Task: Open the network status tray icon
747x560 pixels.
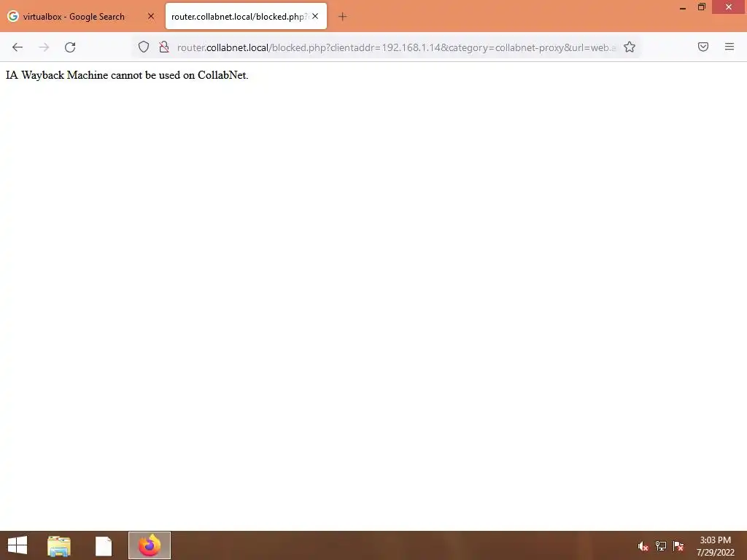Action: (x=661, y=545)
